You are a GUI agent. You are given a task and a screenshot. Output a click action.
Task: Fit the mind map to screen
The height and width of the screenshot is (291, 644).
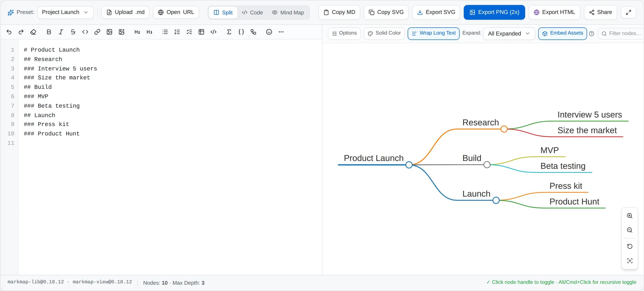pos(630,261)
